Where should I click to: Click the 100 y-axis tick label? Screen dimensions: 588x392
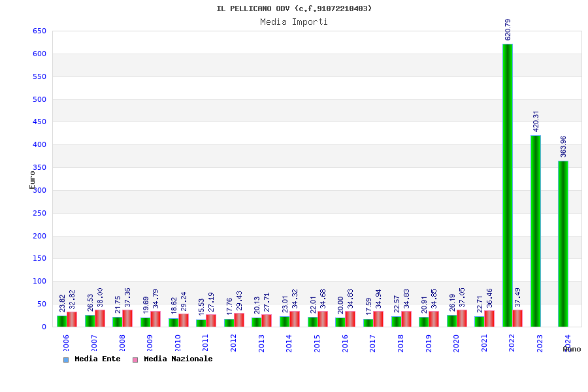click(39, 282)
